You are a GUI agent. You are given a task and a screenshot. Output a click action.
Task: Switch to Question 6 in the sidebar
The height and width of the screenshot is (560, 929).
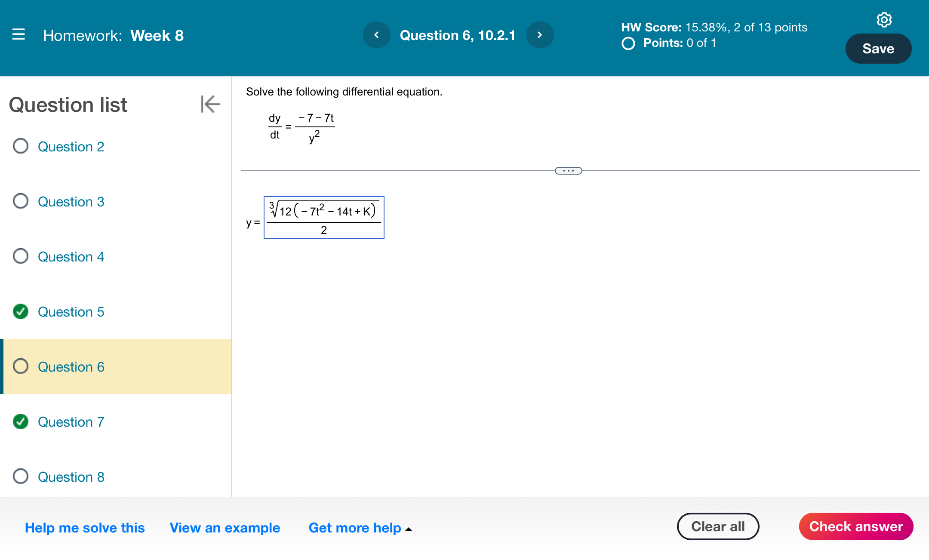[x=71, y=366]
